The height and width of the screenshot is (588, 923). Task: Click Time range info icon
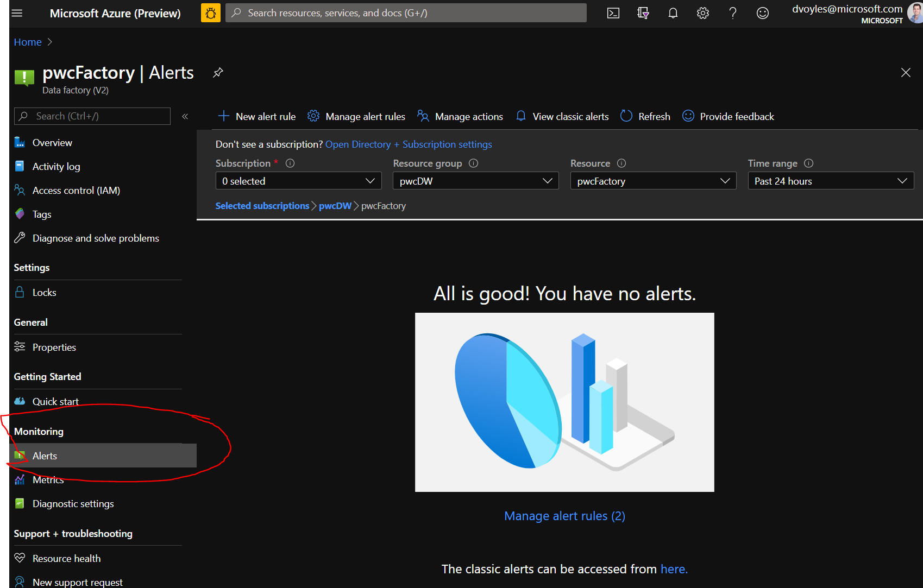[808, 163]
